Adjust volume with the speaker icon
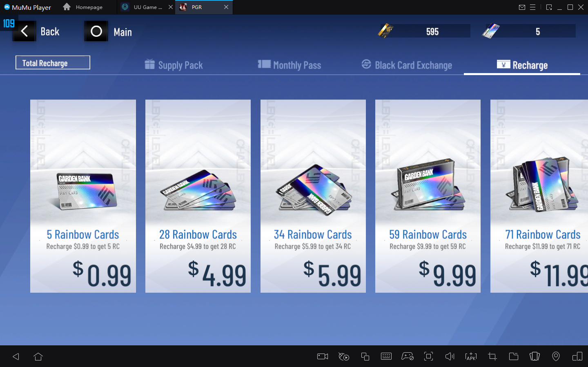Screen dimensions: 588x367 point(450,356)
